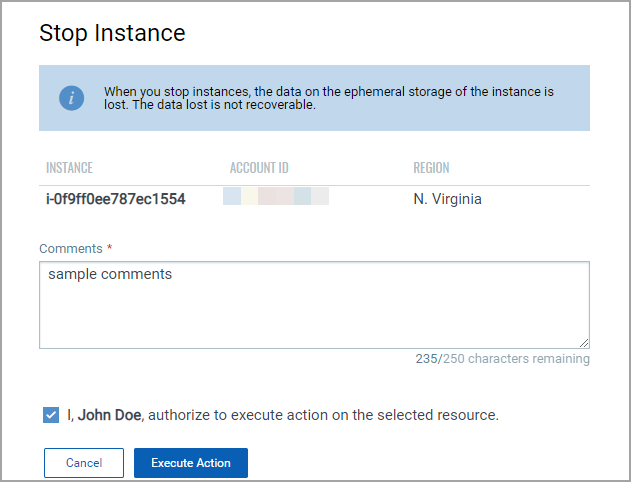This screenshot has height=482, width=631.
Task: Click the red required asterisk
Action: tap(109, 248)
